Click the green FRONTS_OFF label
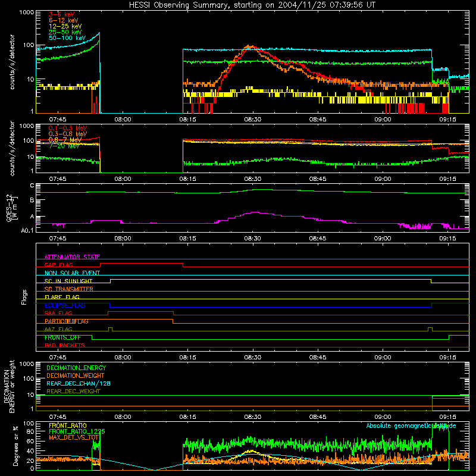The image size is (476, 476). coord(62,337)
